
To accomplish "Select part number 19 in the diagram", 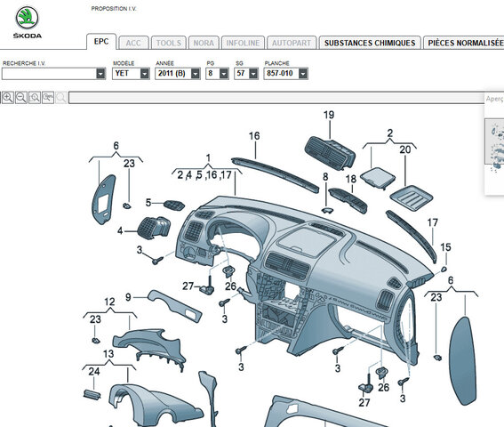I will [x=329, y=115].
